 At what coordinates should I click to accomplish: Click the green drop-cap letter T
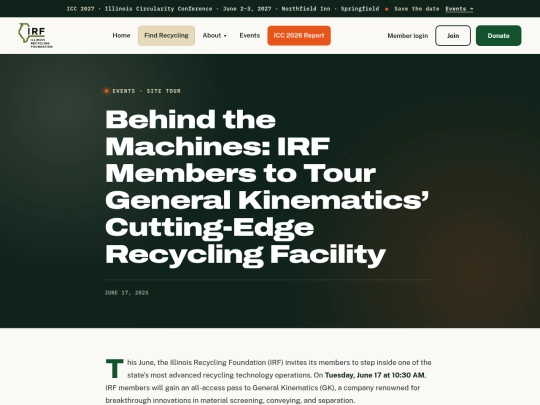[114, 368]
